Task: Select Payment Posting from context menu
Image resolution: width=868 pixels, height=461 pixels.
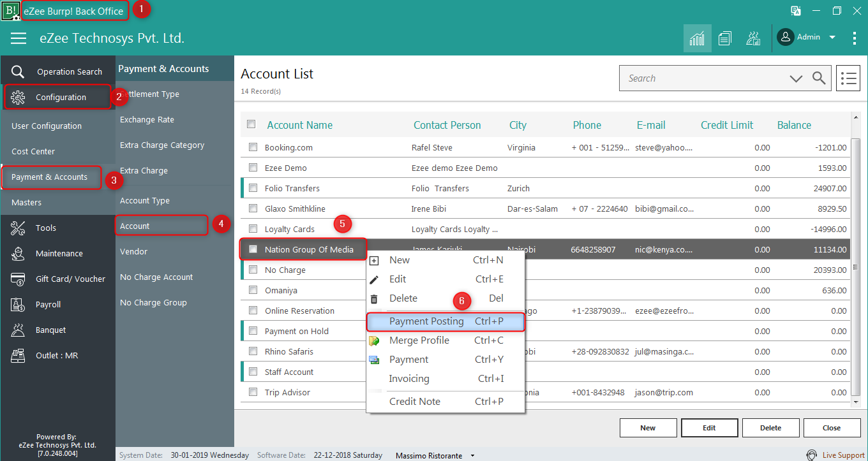Action: [x=445, y=321]
